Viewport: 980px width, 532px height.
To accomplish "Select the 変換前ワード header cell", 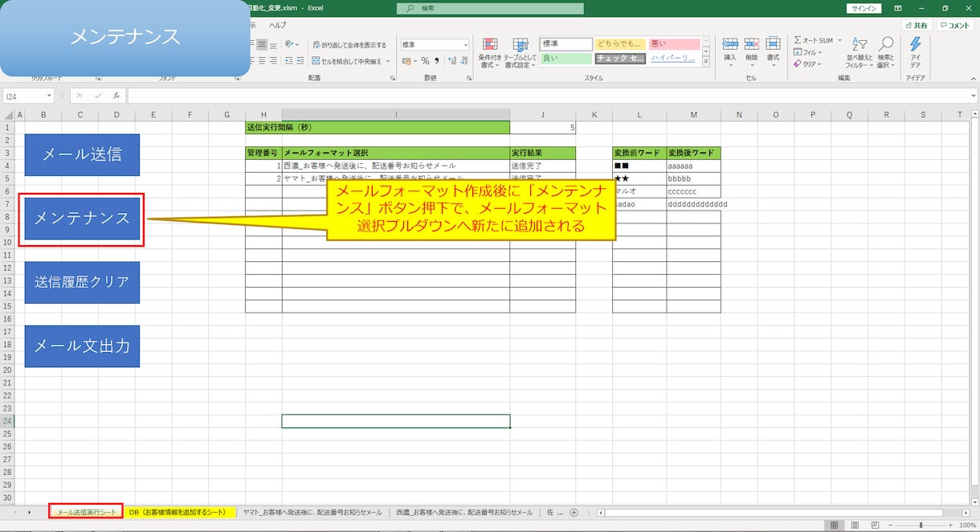I will (639, 153).
